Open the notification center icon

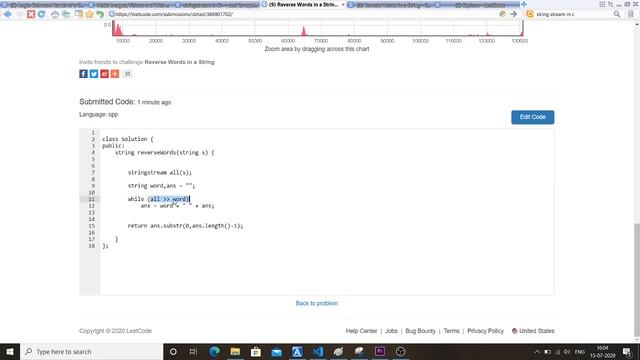627,352
